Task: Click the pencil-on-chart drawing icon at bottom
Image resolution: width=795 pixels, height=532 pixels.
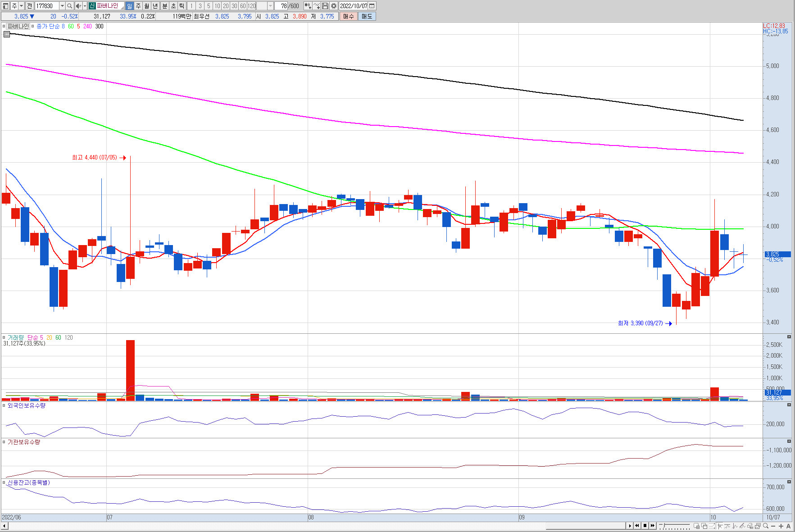Action: (743, 526)
